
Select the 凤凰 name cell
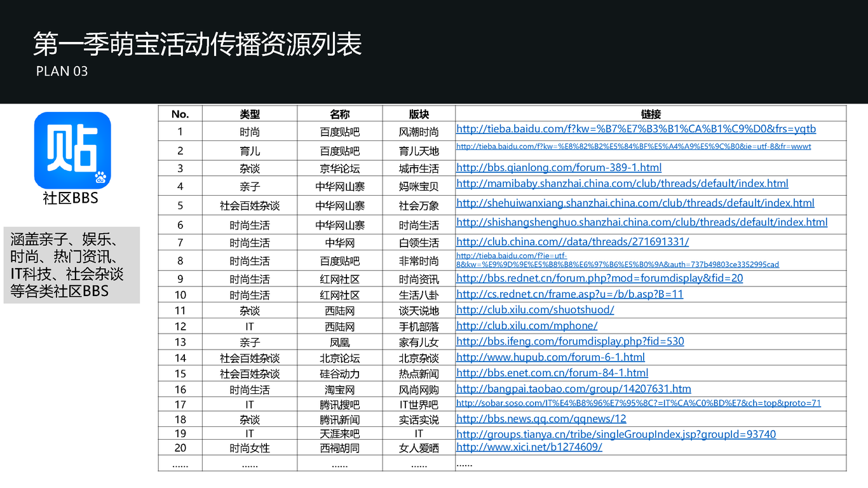coord(340,342)
